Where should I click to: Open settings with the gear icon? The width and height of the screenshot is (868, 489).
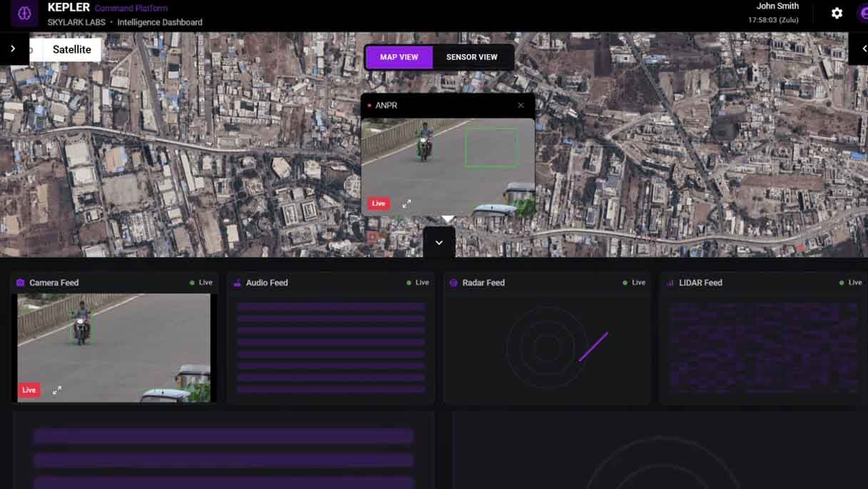click(x=837, y=14)
